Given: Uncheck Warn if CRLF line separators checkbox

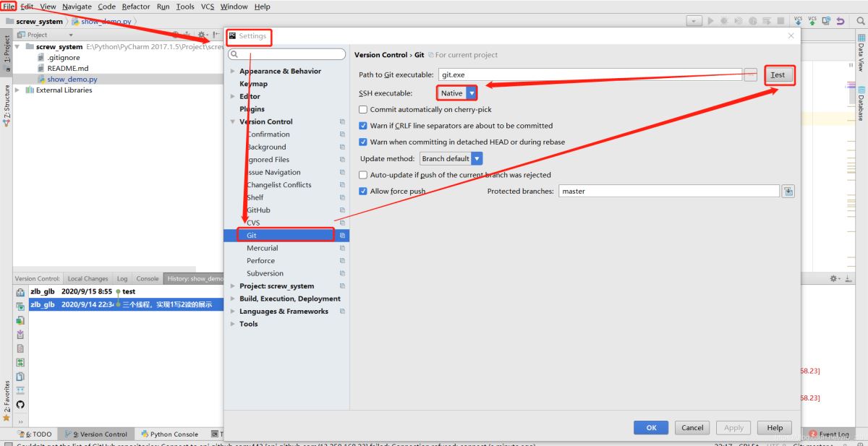Looking at the screenshot, I should click(363, 126).
